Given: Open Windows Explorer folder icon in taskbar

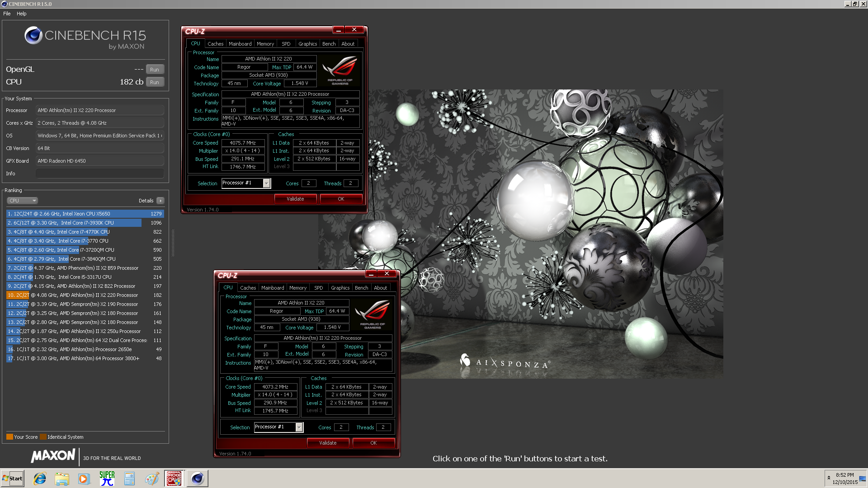Looking at the screenshot, I should [x=62, y=479].
